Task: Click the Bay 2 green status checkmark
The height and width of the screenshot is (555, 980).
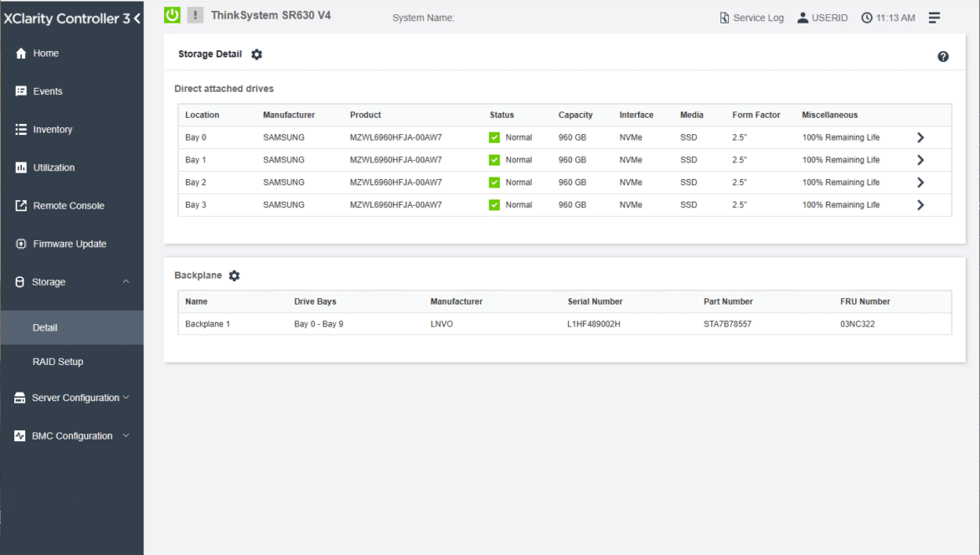Action: 494,182
